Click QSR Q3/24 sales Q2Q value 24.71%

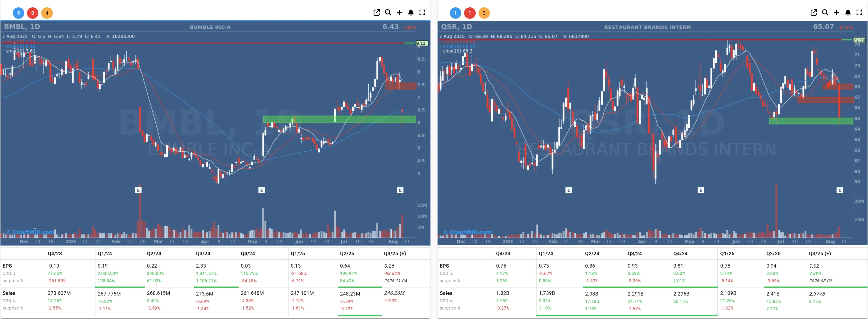click(x=635, y=301)
